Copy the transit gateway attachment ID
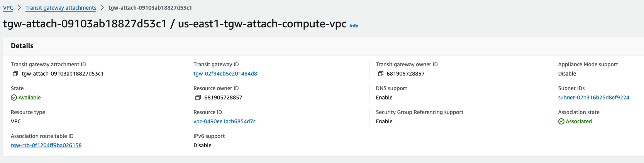 [x=15, y=74]
